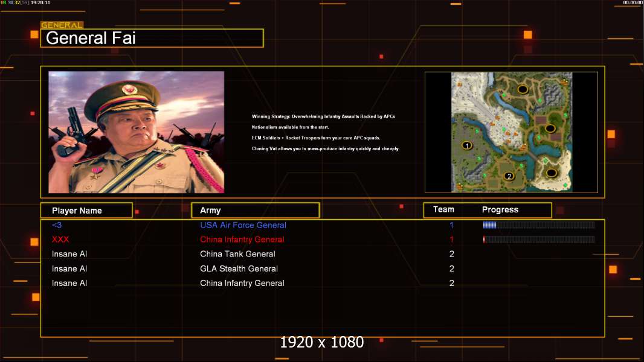This screenshot has height=362, width=644.
Task: Select Insane AI in the China Tank General row
Action: (69, 254)
